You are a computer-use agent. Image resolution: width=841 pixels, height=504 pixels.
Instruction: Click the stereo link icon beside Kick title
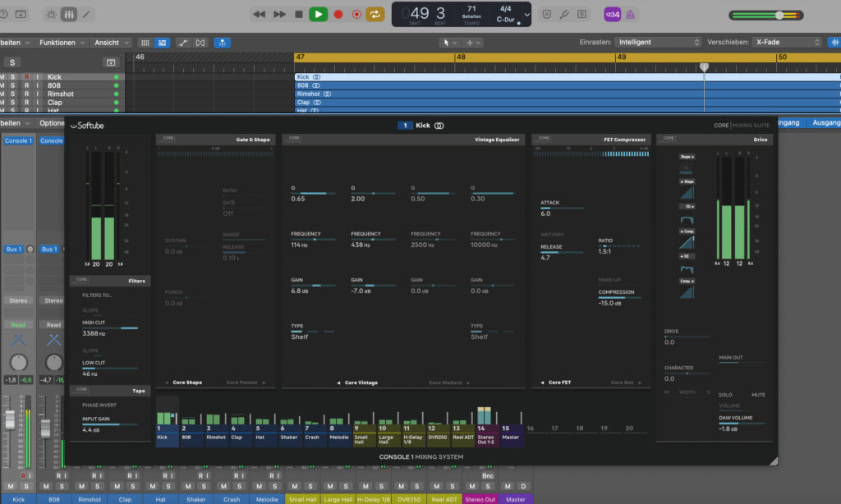click(439, 126)
